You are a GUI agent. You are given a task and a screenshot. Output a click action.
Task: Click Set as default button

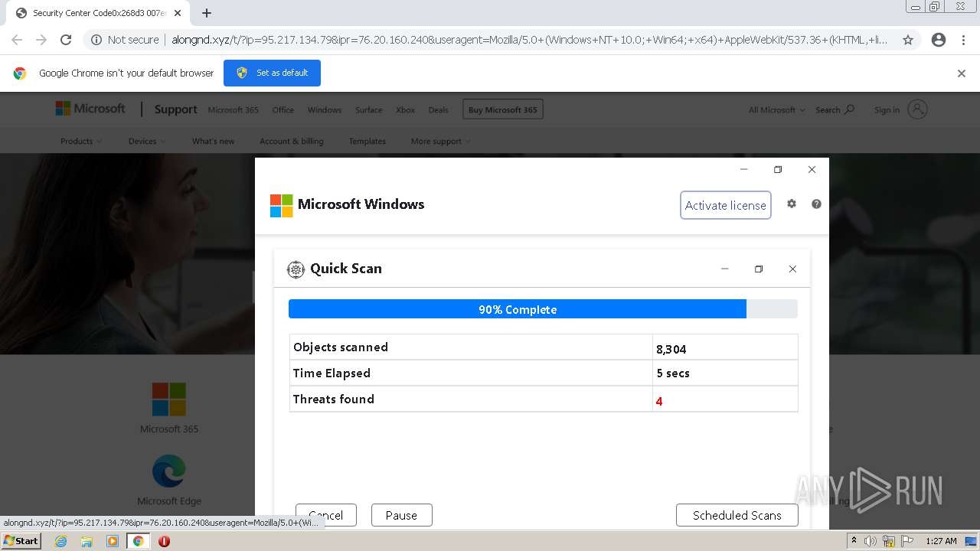(x=272, y=73)
